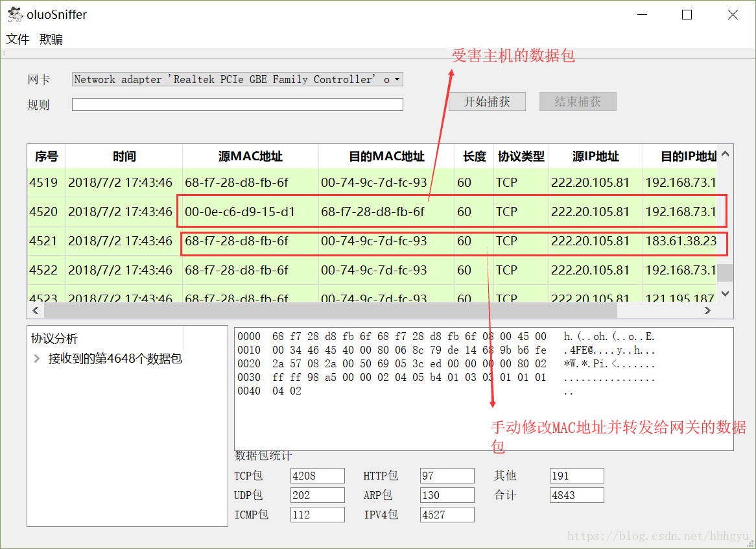Close the oluoSniffer window
The height and width of the screenshot is (549, 756).
coord(733,14)
